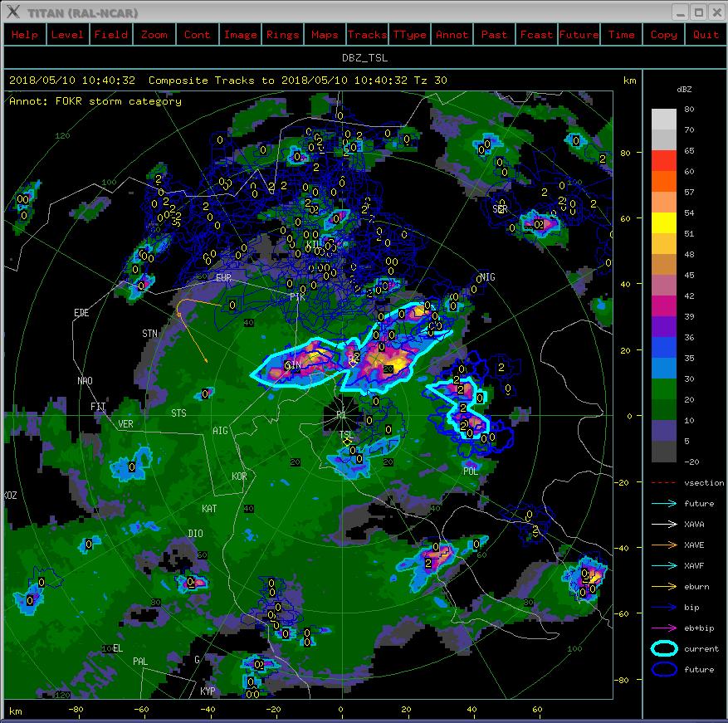
Task: Click the white XAVA arrow icon
Action: click(x=664, y=525)
